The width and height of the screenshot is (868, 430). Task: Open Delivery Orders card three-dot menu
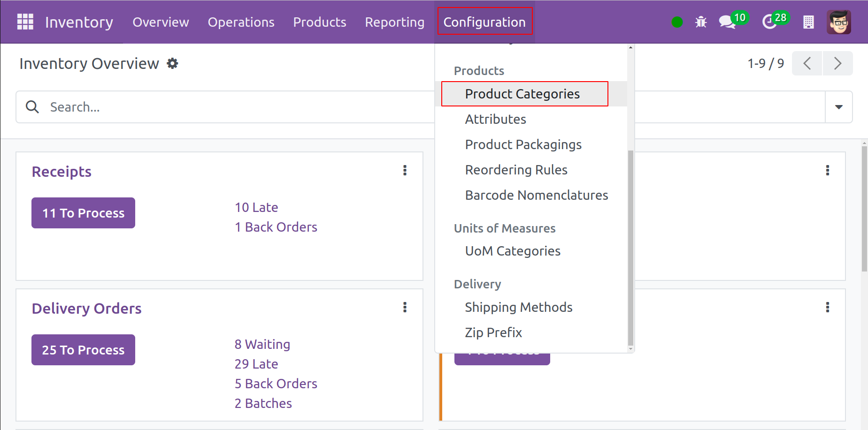coord(405,307)
